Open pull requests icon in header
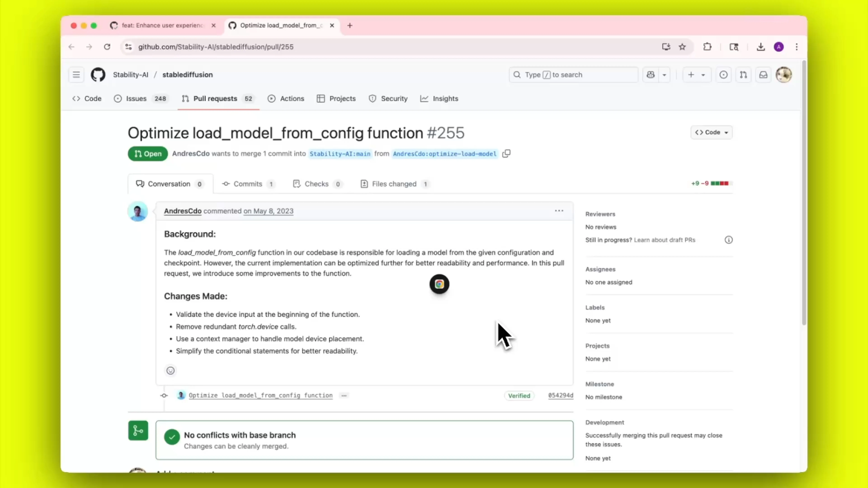868x488 pixels. pyautogui.click(x=743, y=75)
